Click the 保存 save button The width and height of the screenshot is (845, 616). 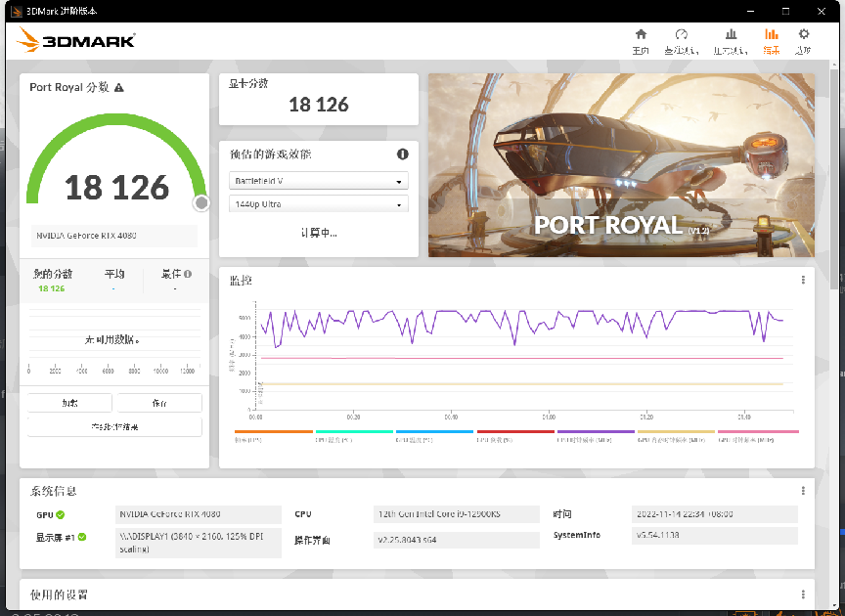[157, 403]
